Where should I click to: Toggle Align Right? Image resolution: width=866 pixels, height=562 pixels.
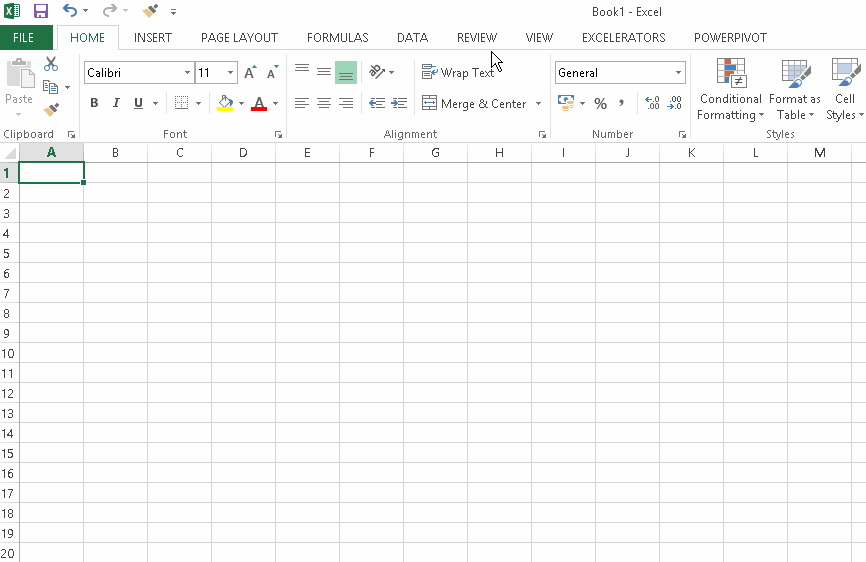click(346, 103)
